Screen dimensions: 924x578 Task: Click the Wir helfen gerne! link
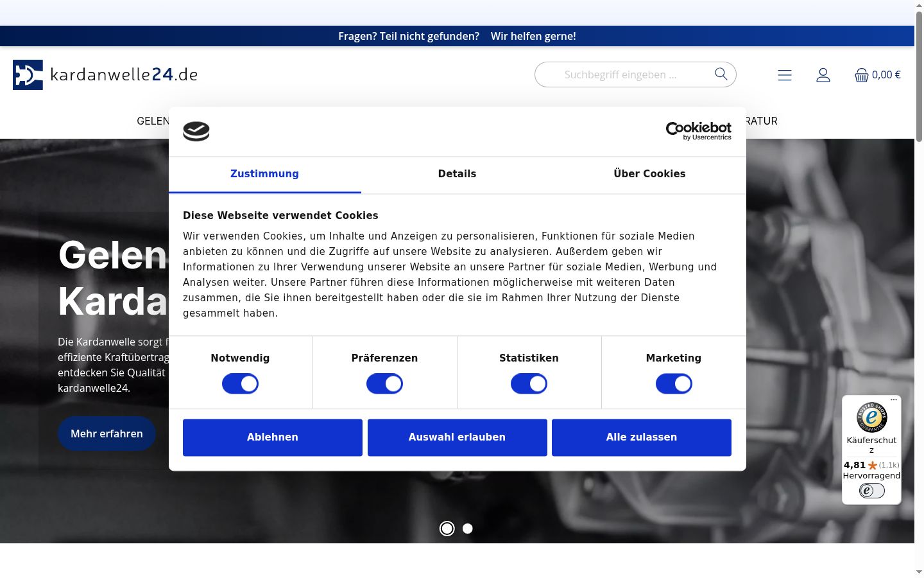(533, 36)
